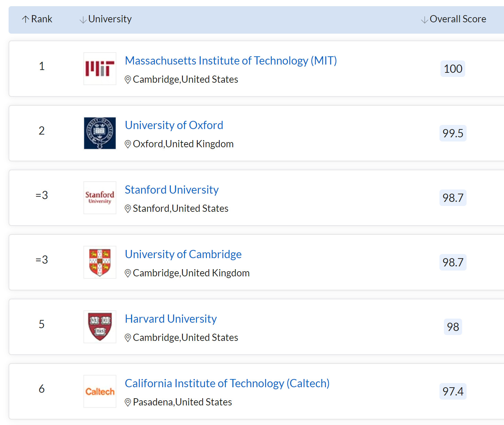Open the Stanford University link
Viewport: 504px width, 425px height.
(172, 189)
